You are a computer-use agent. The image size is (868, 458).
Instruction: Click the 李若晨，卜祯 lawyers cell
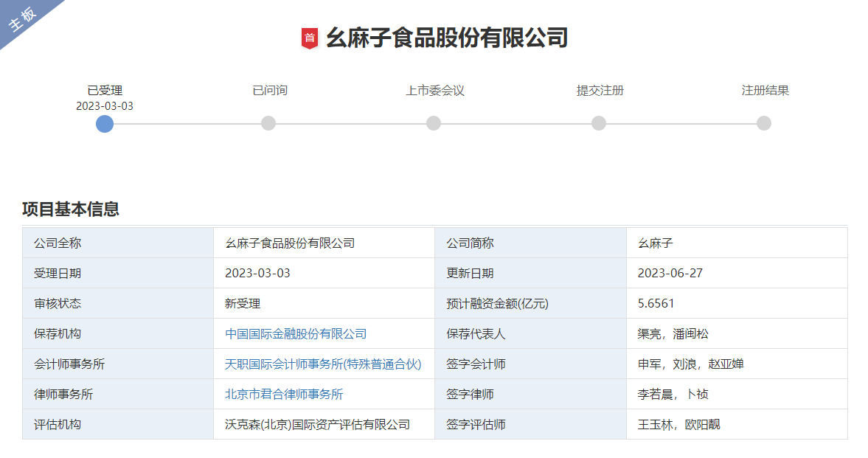point(737,395)
